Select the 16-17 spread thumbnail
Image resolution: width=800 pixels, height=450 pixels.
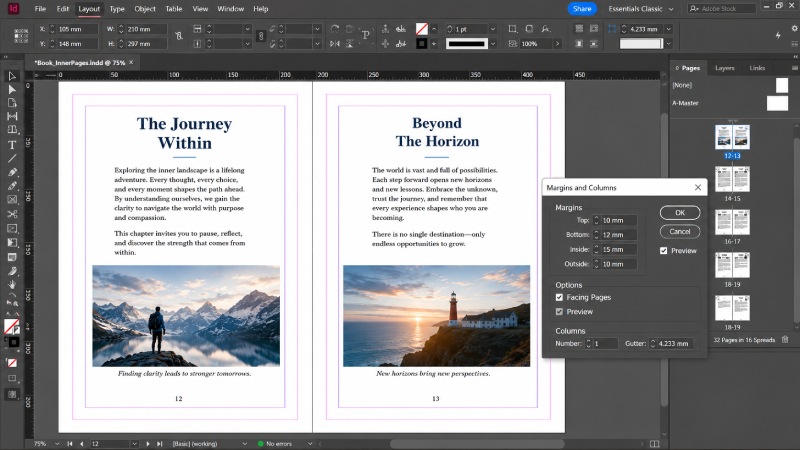coord(732,222)
